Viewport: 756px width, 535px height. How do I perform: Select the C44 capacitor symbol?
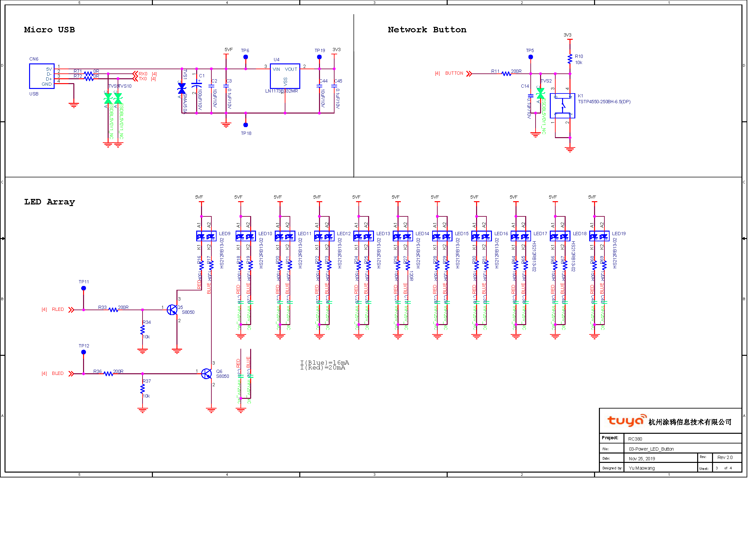point(319,86)
